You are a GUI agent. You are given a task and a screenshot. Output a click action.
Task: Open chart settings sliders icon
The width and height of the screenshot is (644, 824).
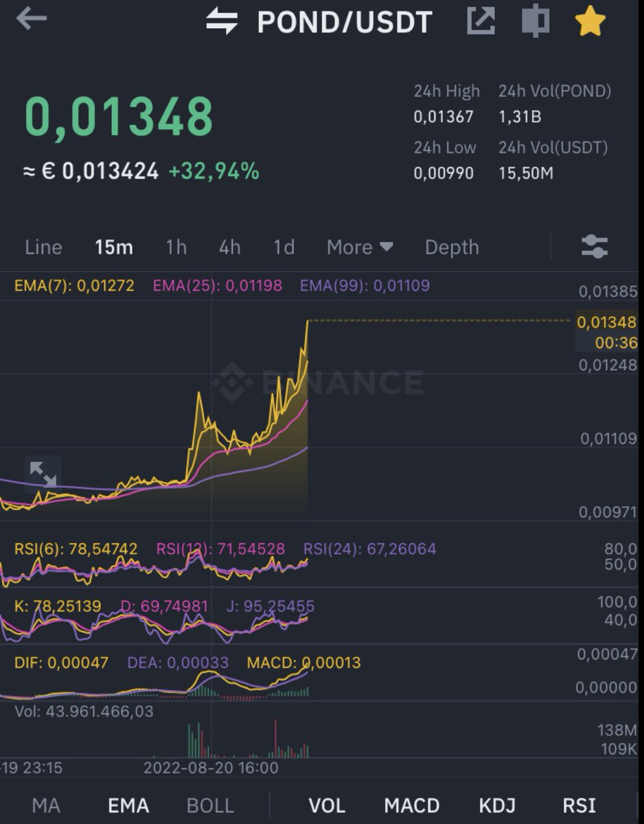[x=595, y=247]
